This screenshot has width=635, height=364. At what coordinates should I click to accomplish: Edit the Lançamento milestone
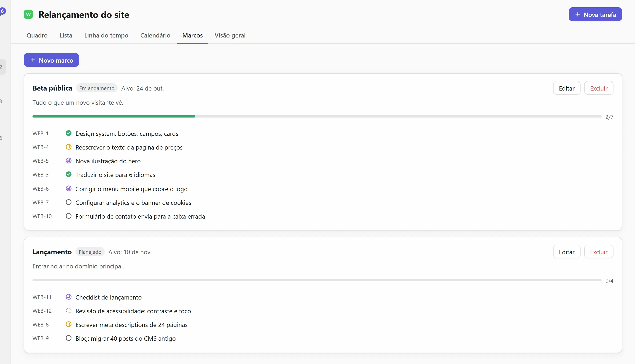point(567,252)
